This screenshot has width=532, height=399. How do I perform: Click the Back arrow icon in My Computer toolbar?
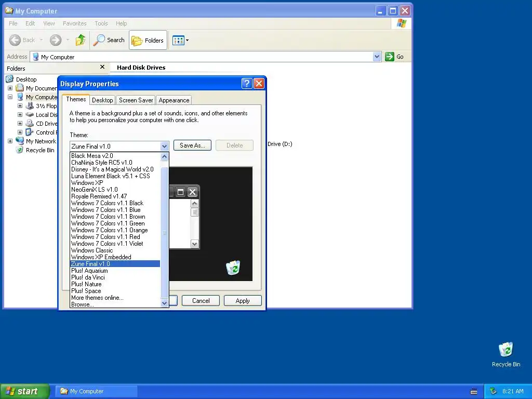coord(15,40)
